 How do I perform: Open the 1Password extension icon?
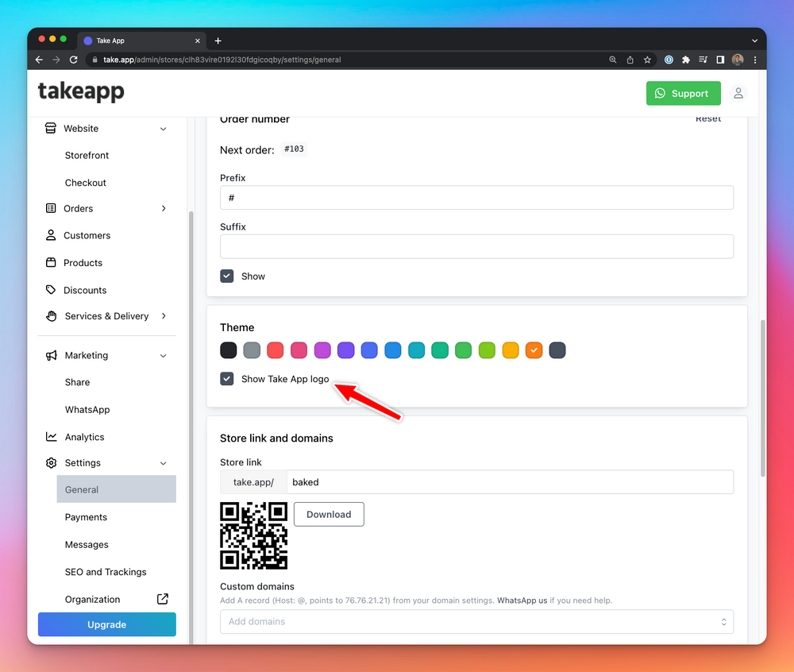(x=669, y=60)
